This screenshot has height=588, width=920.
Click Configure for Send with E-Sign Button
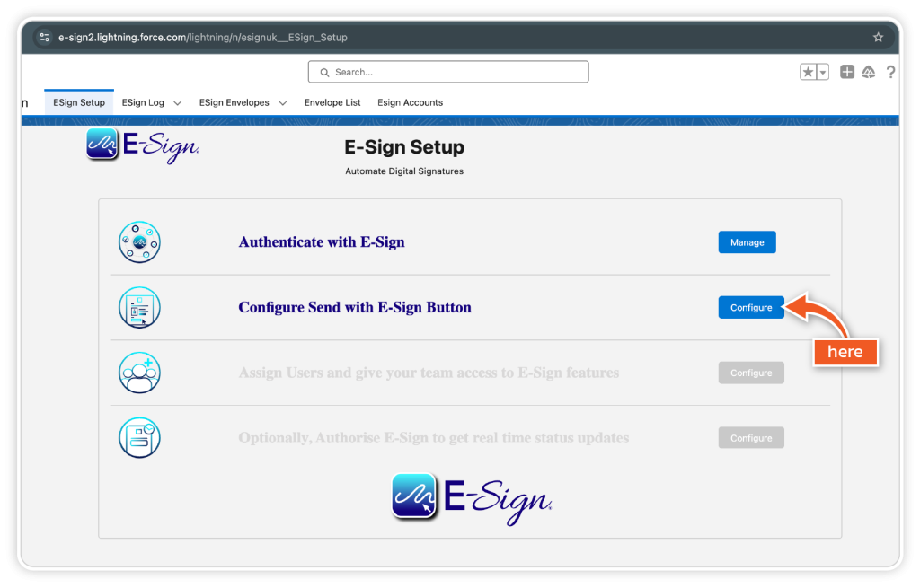pyautogui.click(x=751, y=308)
